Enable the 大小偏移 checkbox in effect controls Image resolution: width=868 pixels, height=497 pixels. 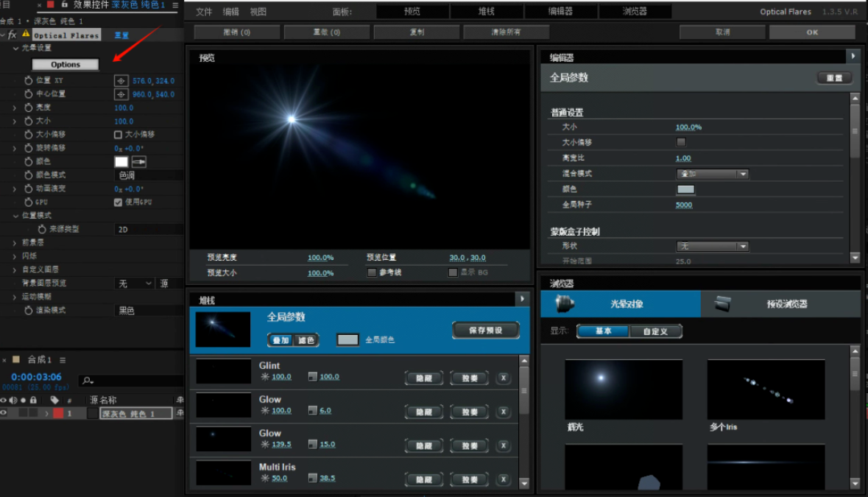pos(118,135)
